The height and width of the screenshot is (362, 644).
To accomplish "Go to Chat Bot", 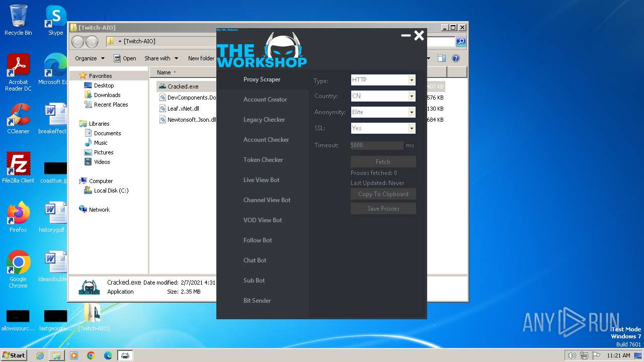I will [x=255, y=260].
